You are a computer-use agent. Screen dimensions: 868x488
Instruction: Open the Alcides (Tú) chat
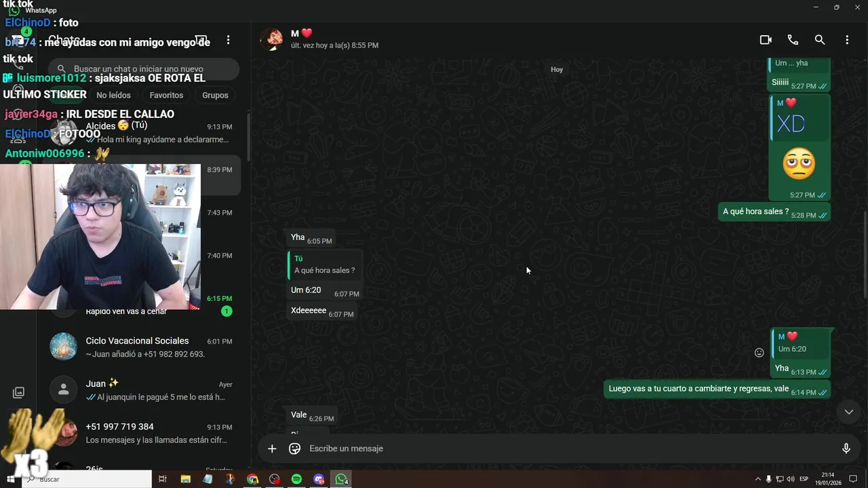(142, 133)
